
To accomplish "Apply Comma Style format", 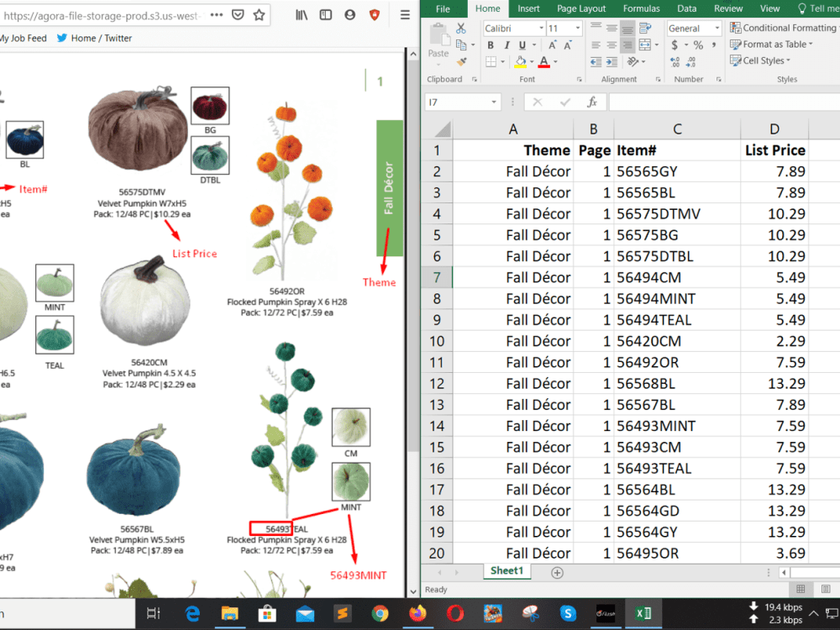I will click(714, 45).
